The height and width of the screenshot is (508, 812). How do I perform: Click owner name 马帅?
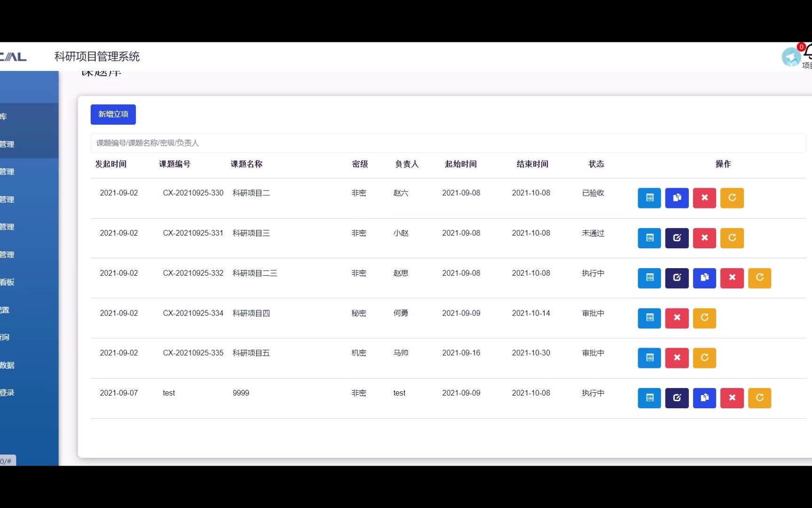pos(401,353)
